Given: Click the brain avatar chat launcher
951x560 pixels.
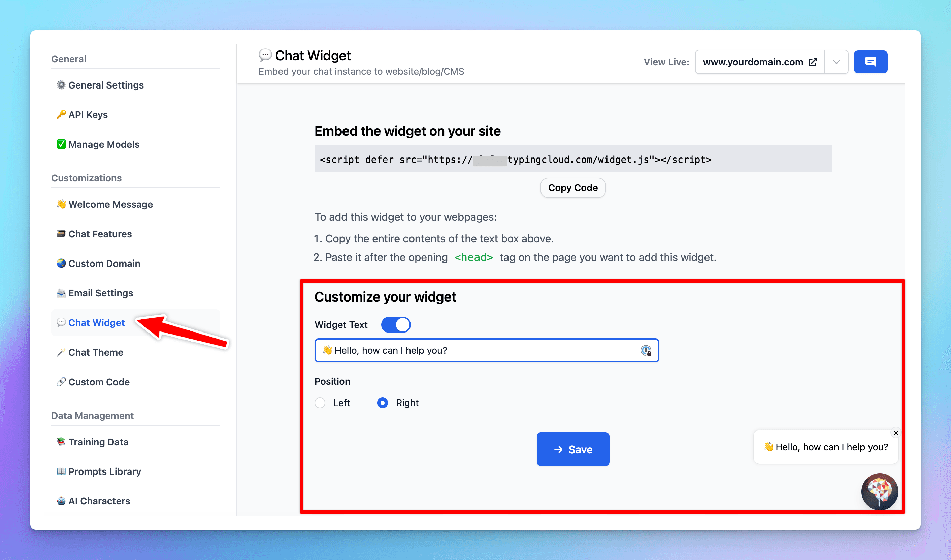Looking at the screenshot, I should click(879, 491).
